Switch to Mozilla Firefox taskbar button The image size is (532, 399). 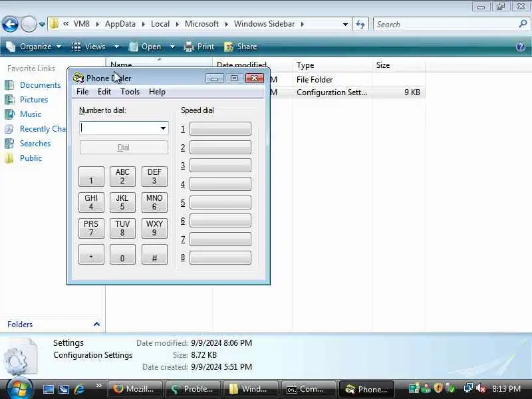pos(135,389)
